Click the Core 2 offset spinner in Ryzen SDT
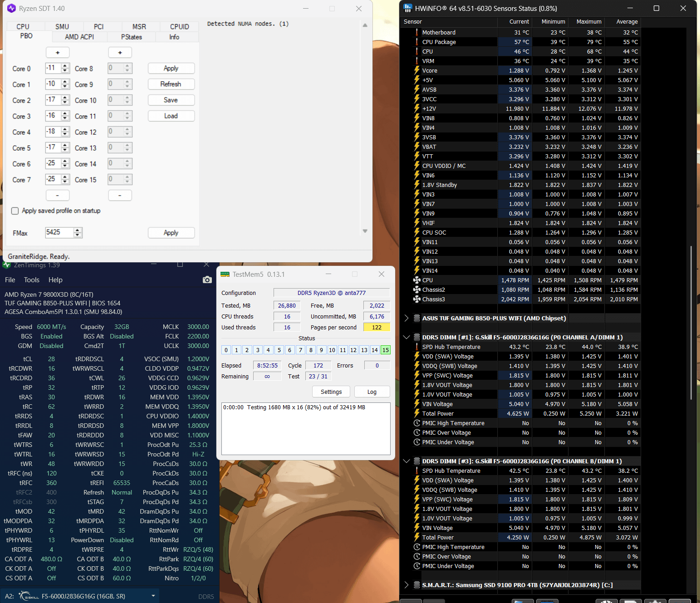 click(57, 100)
